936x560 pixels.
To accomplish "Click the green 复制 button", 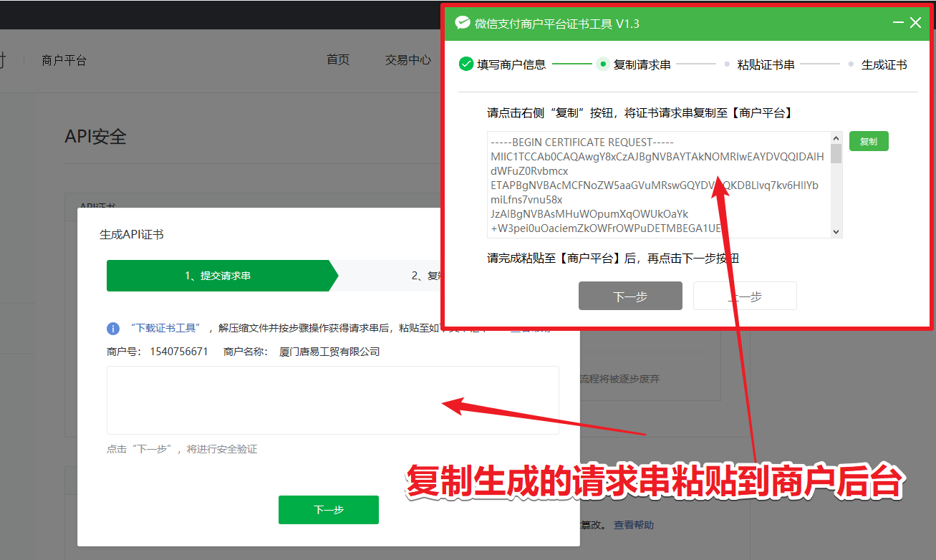I will pyautogui.click(x=869, y=142).
